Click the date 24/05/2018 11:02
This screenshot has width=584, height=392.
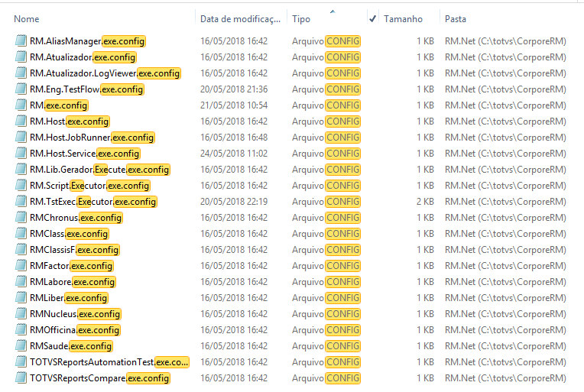(x=234, y=154)
